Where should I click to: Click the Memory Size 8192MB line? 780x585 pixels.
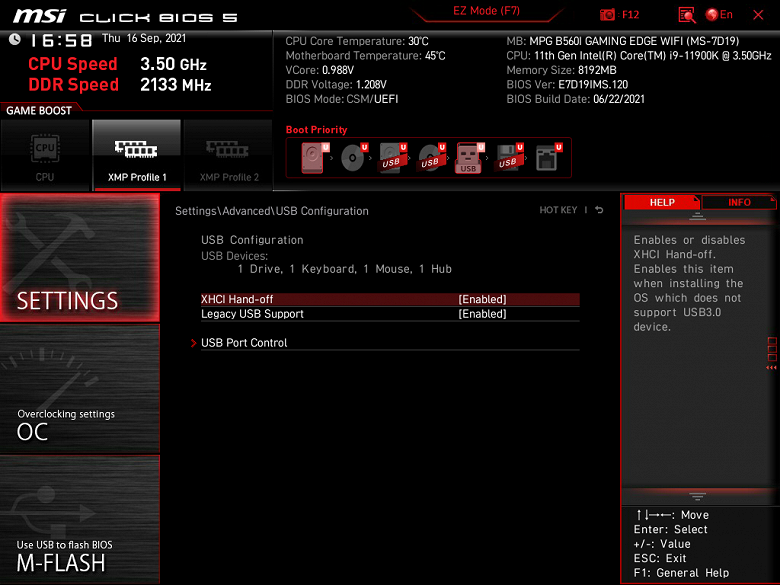pos(562,70)
